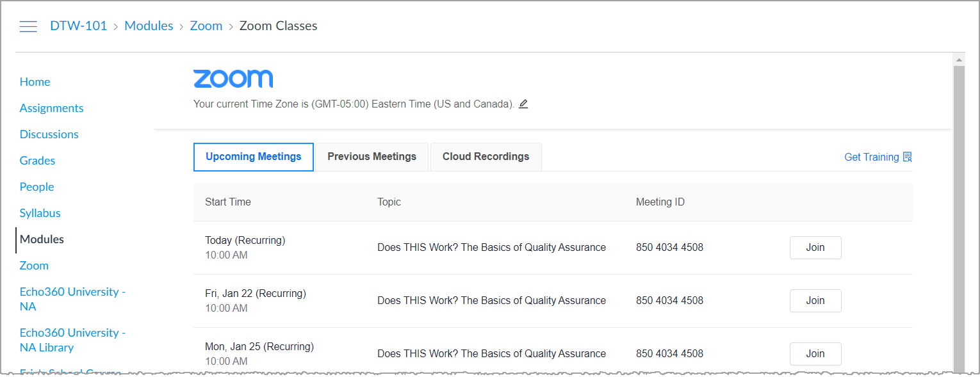Switch to Previous Meetings tab
980x377 pixels.
click(x=372, y=157)
